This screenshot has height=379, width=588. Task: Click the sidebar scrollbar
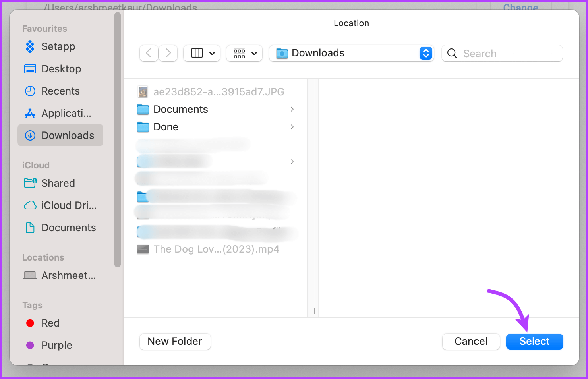(117, 139)
